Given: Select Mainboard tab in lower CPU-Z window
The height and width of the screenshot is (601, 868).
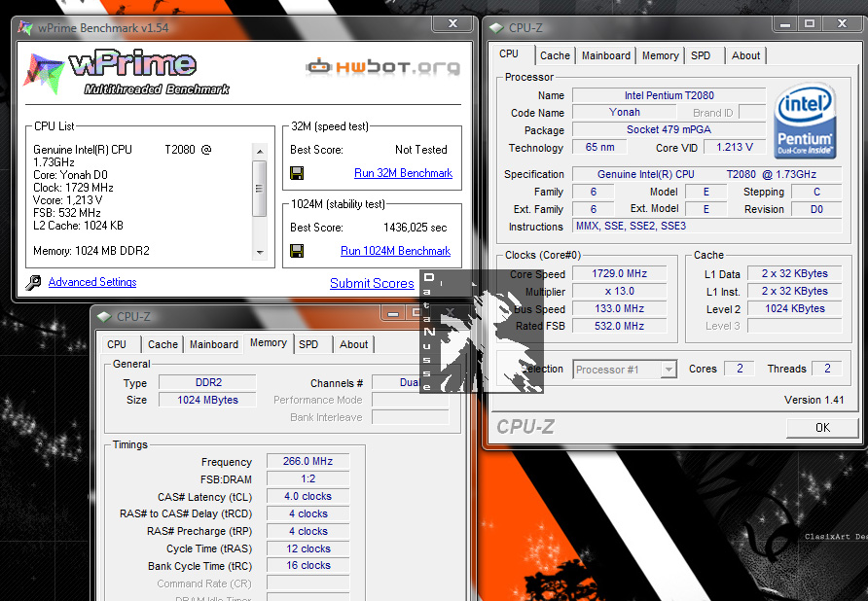Looking at the screenshot, I should pos(214,344).
